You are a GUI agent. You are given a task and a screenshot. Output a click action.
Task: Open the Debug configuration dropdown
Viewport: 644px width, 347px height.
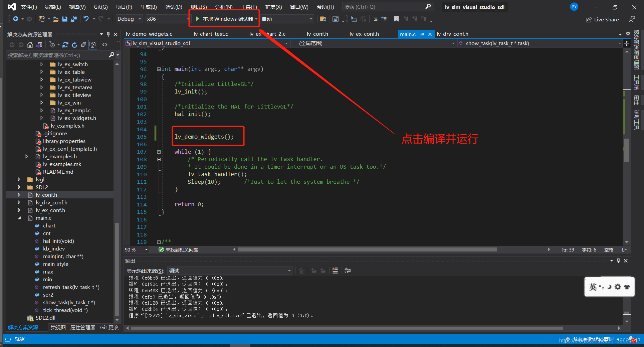pyautogui.click(x=129, y=19)
